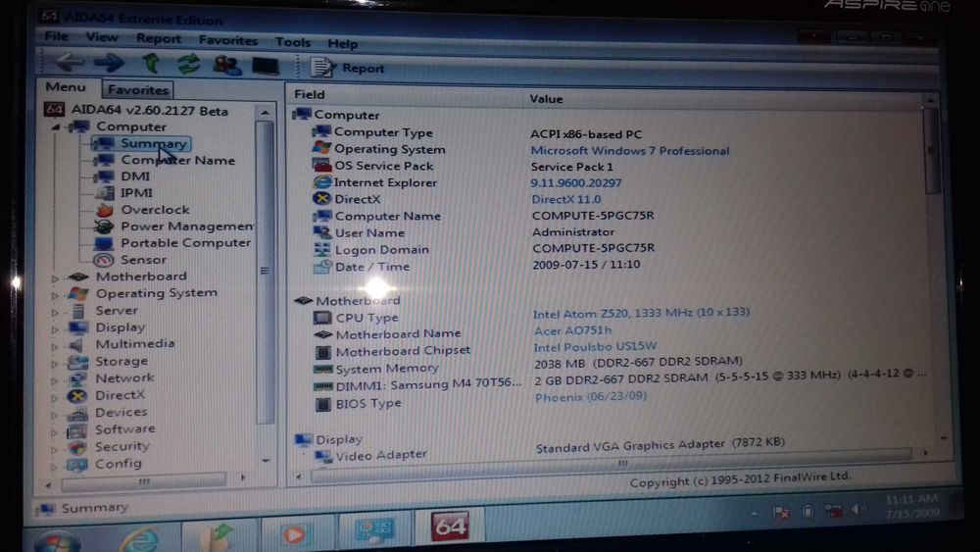Click the black monitor toolbar icon
Screen dimensions: 980x552
tap(266, 66)
